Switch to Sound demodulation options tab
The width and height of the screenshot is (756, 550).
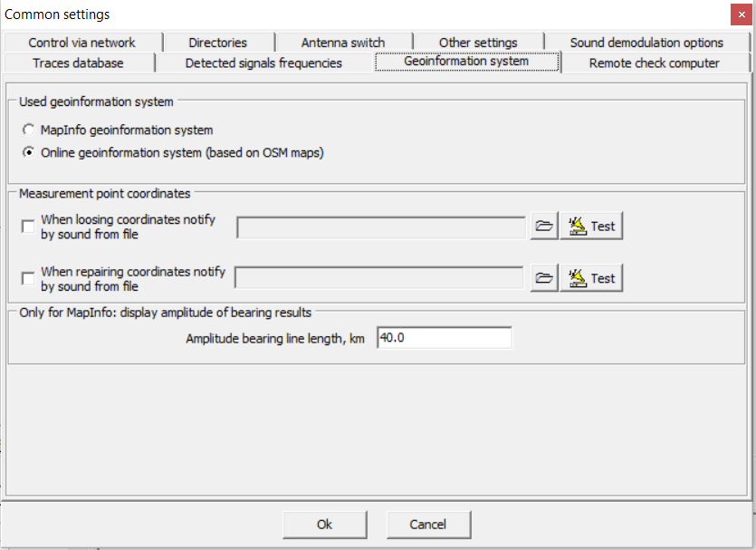(x=646, y=43)
